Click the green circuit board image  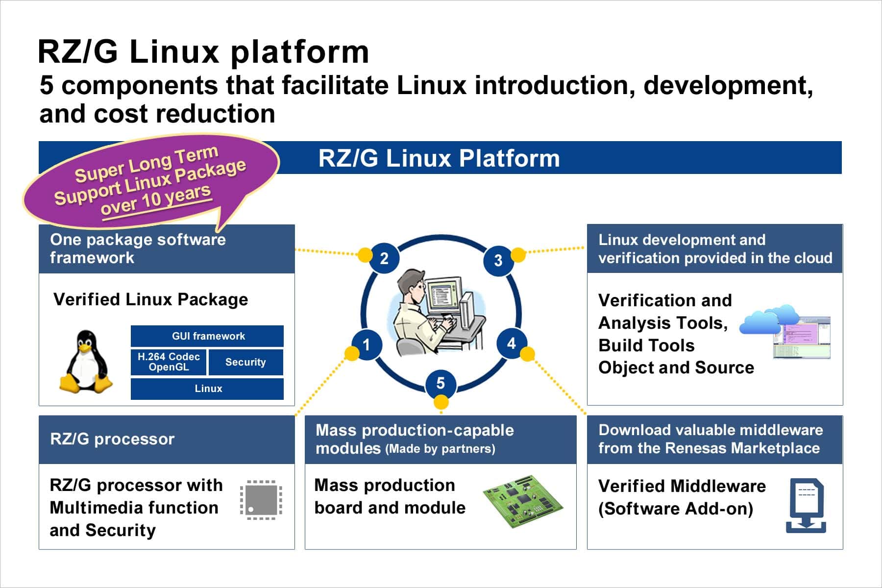tap(523, 501)
